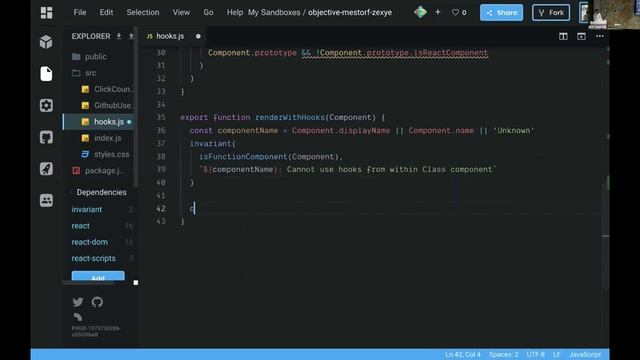
Task: Click the invariant dependency
Action: coord(87,209)
